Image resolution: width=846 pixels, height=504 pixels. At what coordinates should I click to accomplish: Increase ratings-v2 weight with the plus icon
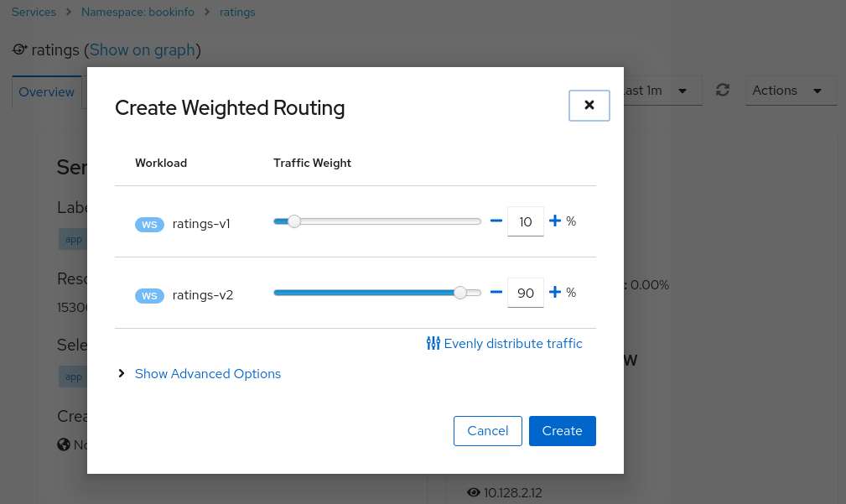[x=554, y=293]
